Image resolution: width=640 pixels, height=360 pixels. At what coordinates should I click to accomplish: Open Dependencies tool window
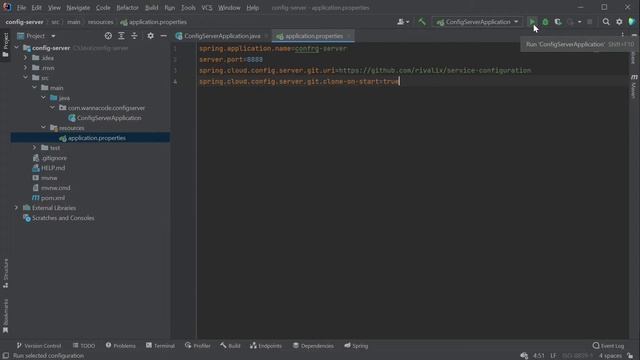click(x=313, y=346)
